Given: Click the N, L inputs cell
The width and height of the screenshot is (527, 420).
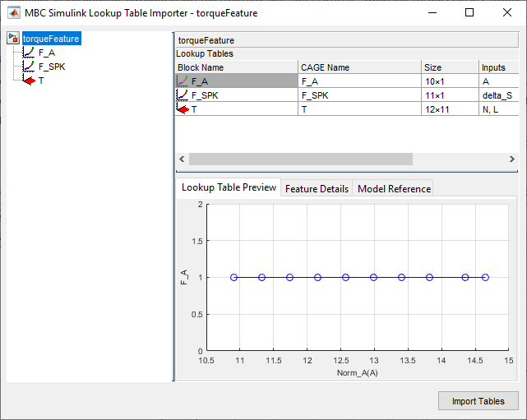Looking at the screenshot, I should (x=499, y=109).
